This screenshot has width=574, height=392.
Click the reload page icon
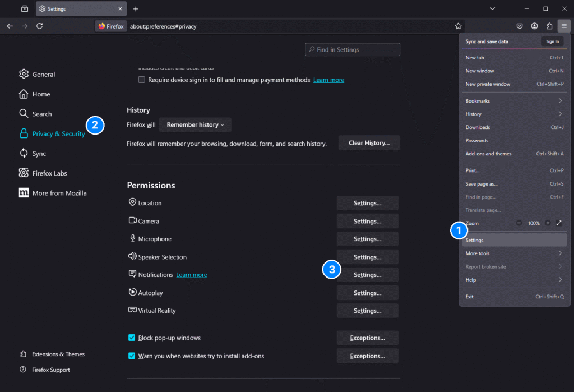(x=39, y=26)
